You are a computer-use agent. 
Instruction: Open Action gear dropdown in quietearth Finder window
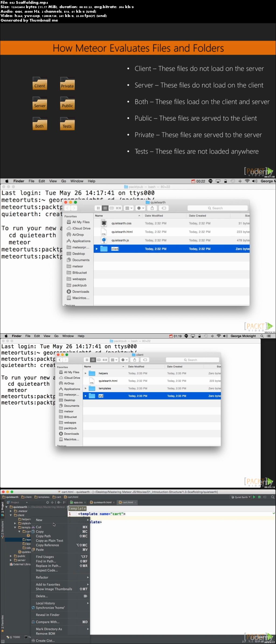point(141,208)
